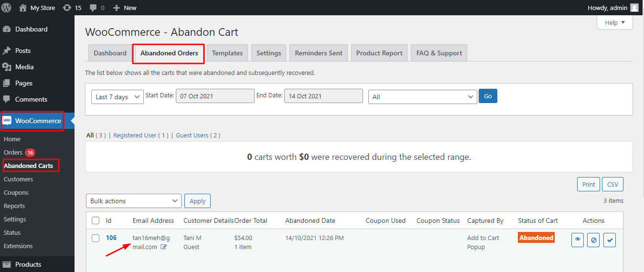Click the Go button
This screenshot has height=272, width=644.
click(x=488, y=96)
